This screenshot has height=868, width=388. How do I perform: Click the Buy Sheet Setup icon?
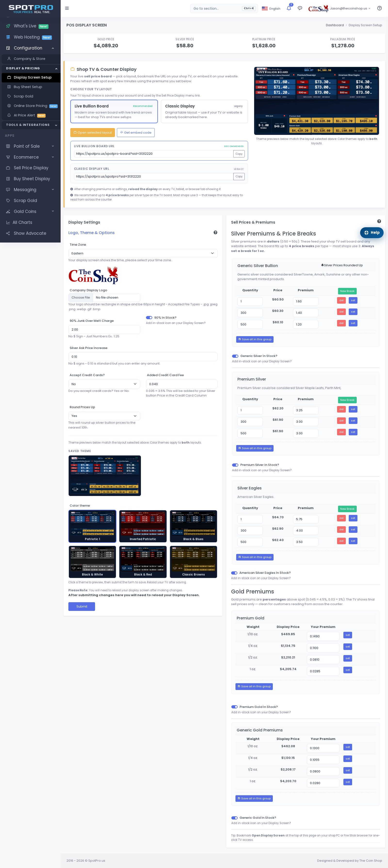pos(9,87)
